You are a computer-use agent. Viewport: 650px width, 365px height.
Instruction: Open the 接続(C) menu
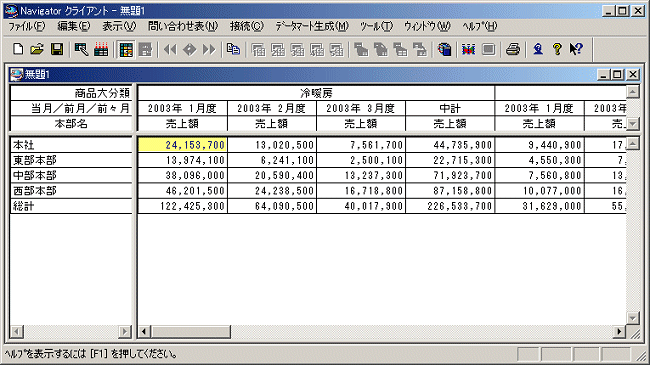[247, 27]
